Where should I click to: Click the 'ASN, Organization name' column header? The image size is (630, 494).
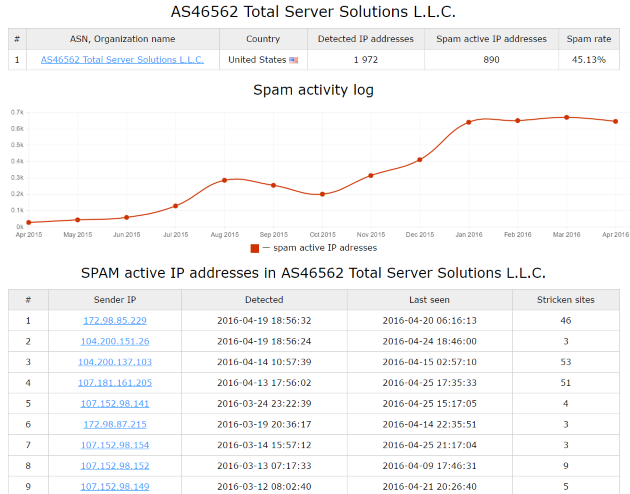[123, 39]
